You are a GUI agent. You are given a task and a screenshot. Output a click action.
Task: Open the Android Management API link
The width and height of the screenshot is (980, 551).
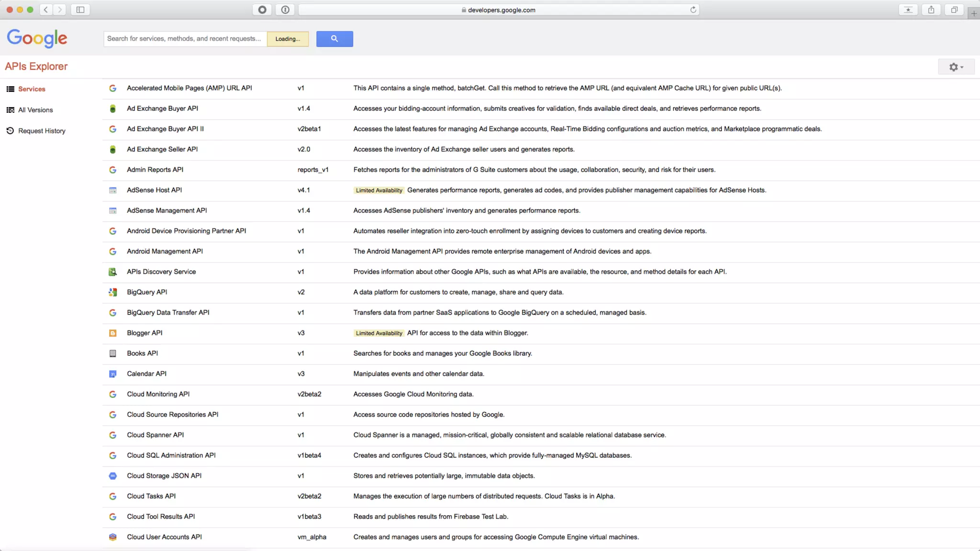click(165, 251)
